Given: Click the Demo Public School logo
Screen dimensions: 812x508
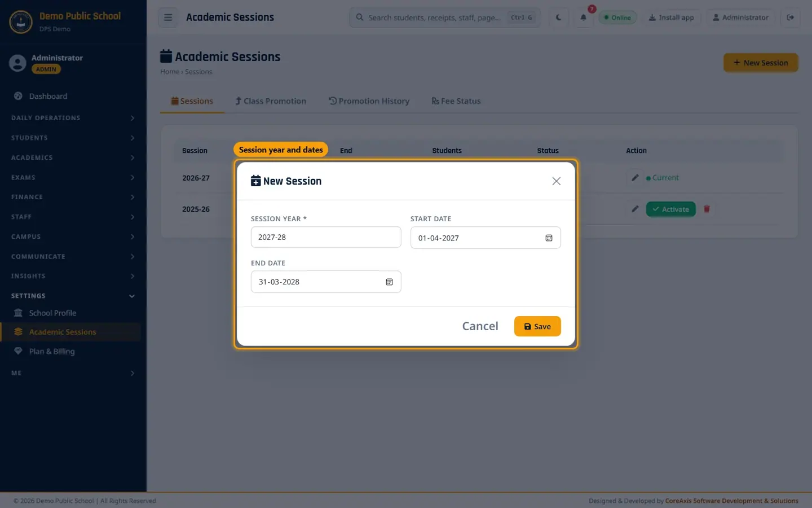Looking at the screenshot, I should (x=21, y=22).
